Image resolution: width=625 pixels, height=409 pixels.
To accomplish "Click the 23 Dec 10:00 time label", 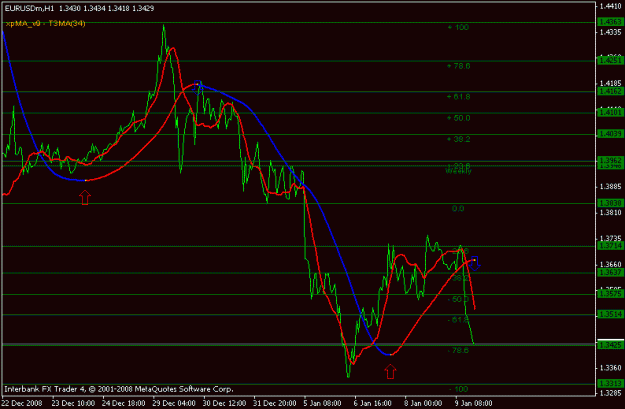I will (x=73, y=403).
